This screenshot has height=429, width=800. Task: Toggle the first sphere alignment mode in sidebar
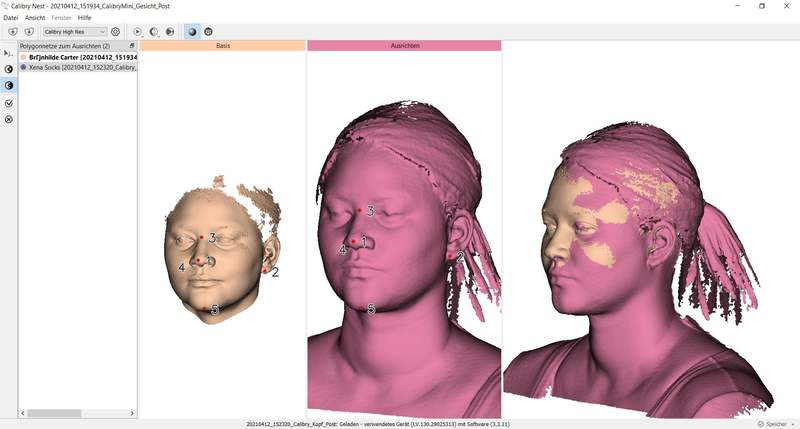click(x=9, y=69)
